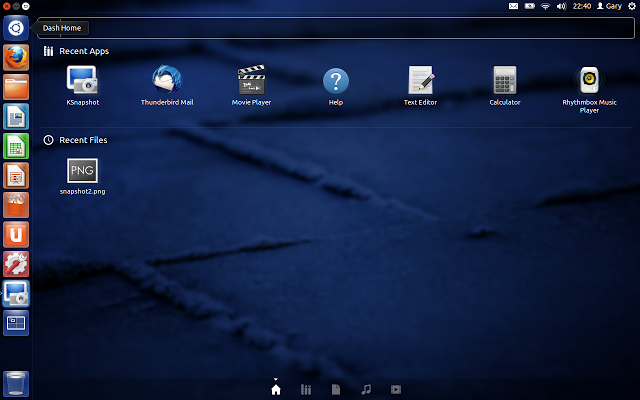Open Ubuntu One in launcher
640x400 pixels.
pyautogui.click(x=16, y=234)
